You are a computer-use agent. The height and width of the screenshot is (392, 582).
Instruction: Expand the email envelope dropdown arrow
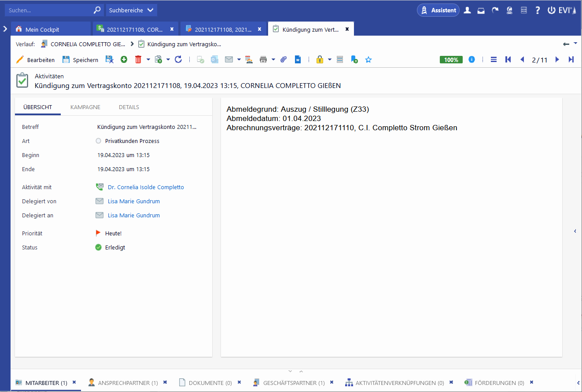(239, 59)
